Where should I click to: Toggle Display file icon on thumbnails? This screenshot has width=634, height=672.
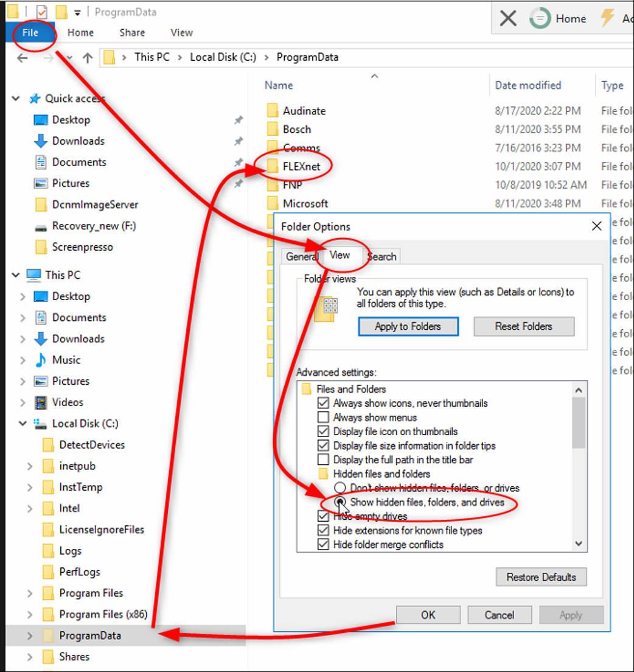click(x=324, y=431)
